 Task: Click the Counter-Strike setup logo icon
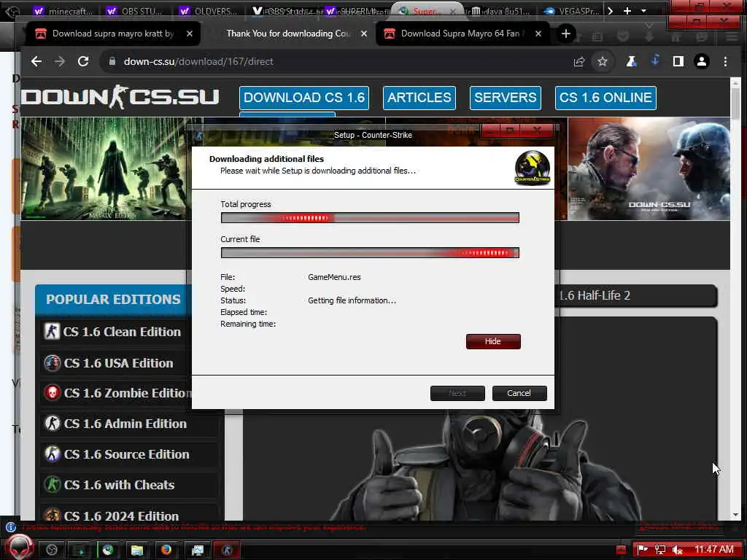532,168
